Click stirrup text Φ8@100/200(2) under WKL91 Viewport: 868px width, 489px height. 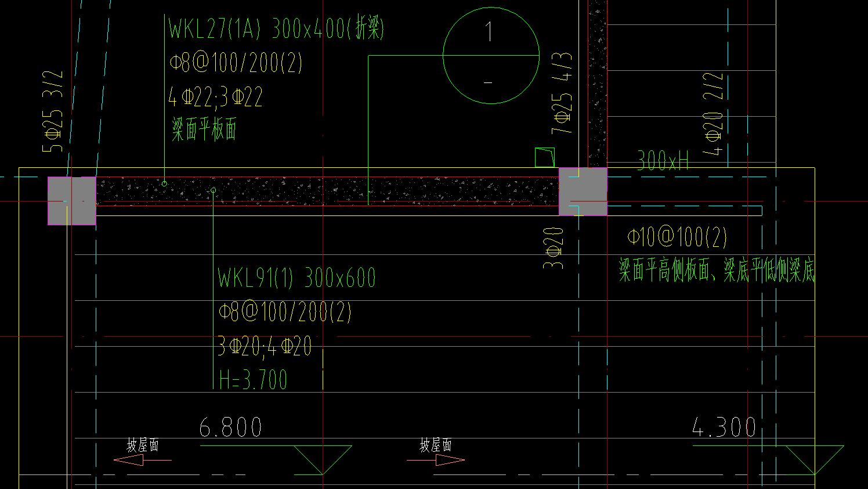click(x=285, y=312)
